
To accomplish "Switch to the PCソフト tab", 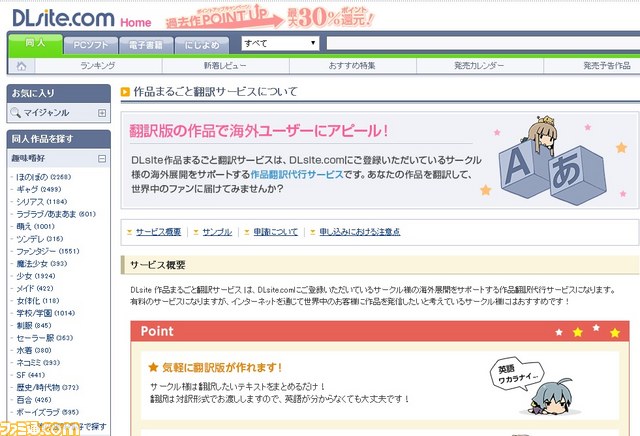I will (x=91, y=45).
